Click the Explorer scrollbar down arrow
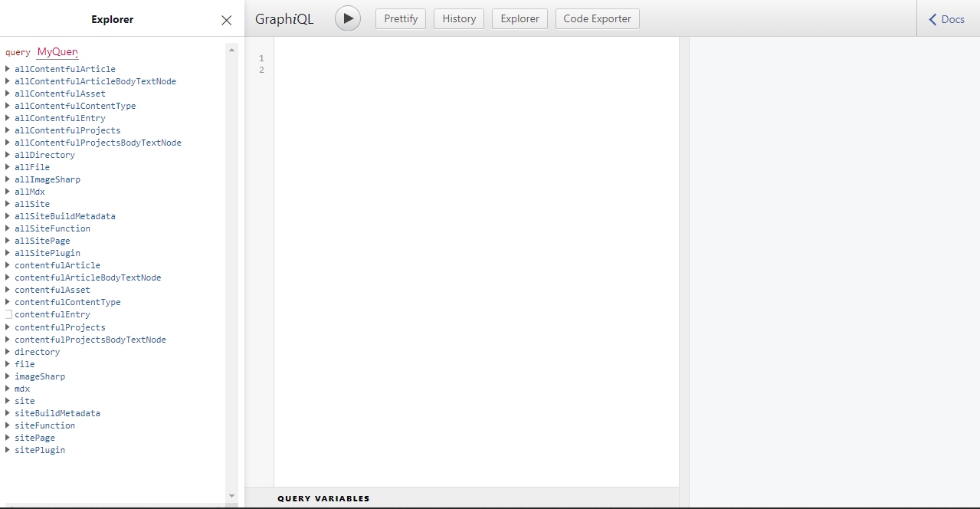 (x=231, y=496)
